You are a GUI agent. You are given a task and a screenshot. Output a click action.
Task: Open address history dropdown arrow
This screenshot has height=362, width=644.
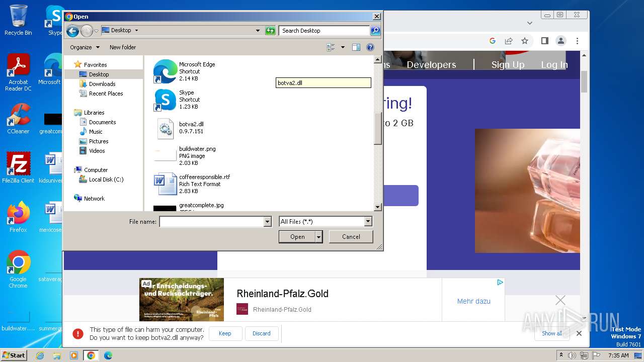coord(258,31)
